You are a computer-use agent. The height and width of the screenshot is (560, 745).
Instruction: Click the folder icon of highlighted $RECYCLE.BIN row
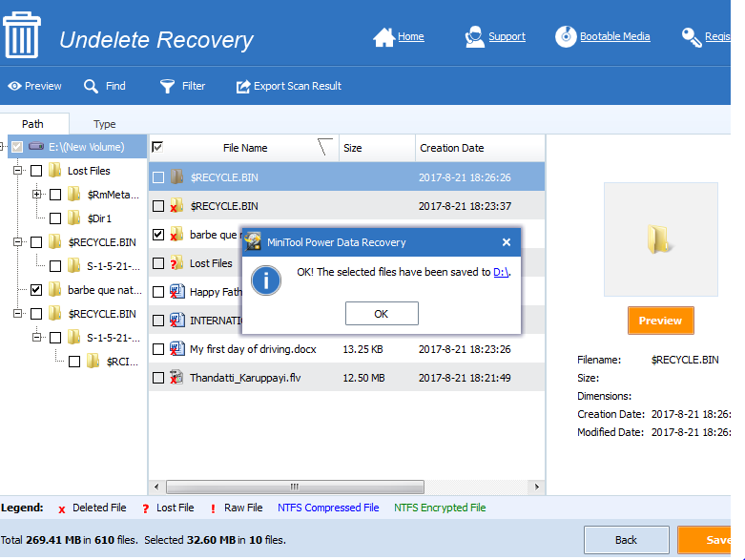click(x=176, y=176)
